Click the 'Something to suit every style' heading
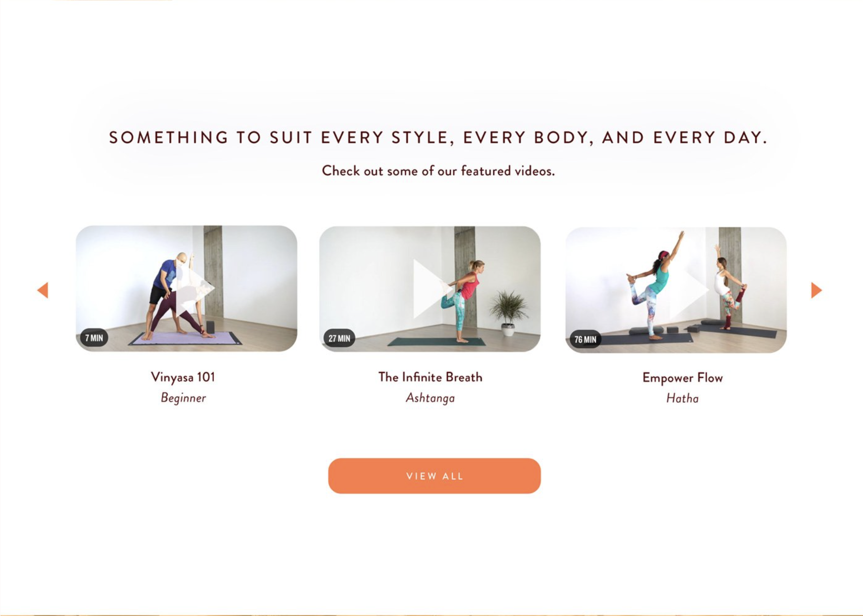Image resolution: width=863 pixels, height=616 pixels. click(x=438, y=138)
